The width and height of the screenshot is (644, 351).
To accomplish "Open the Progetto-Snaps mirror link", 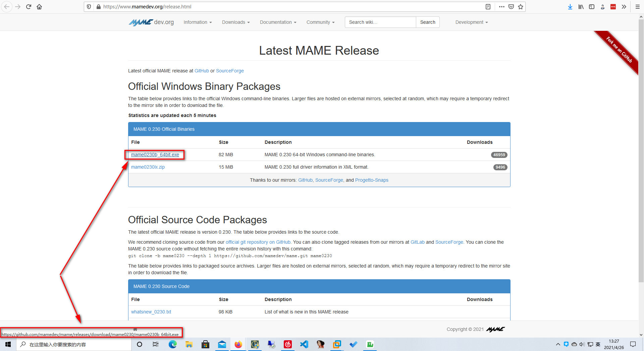I will coord(372,180).
